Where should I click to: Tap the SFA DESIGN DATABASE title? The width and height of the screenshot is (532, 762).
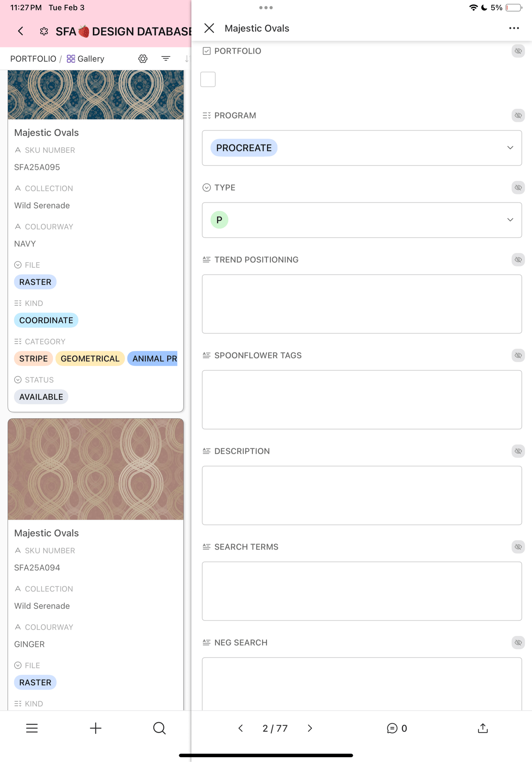coord(124,31)
